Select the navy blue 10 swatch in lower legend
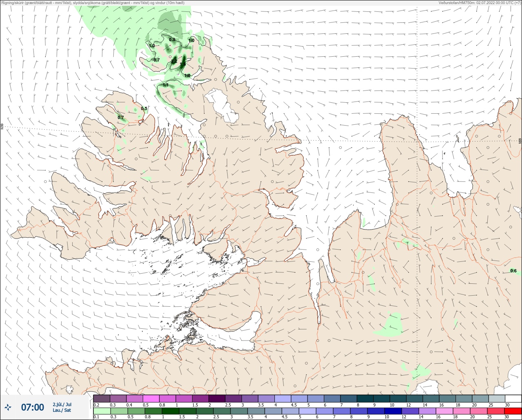Viewport: 522px width, 420px height. (x=393, y=411)
